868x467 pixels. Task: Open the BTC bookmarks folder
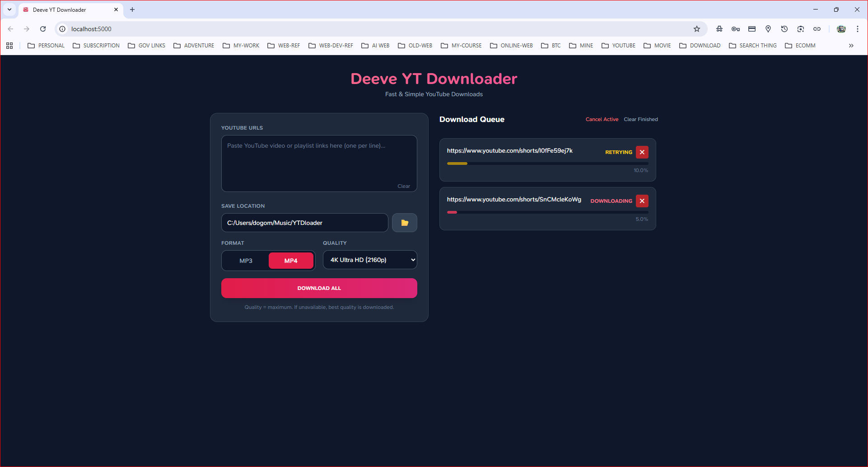(x=551, y=46)
